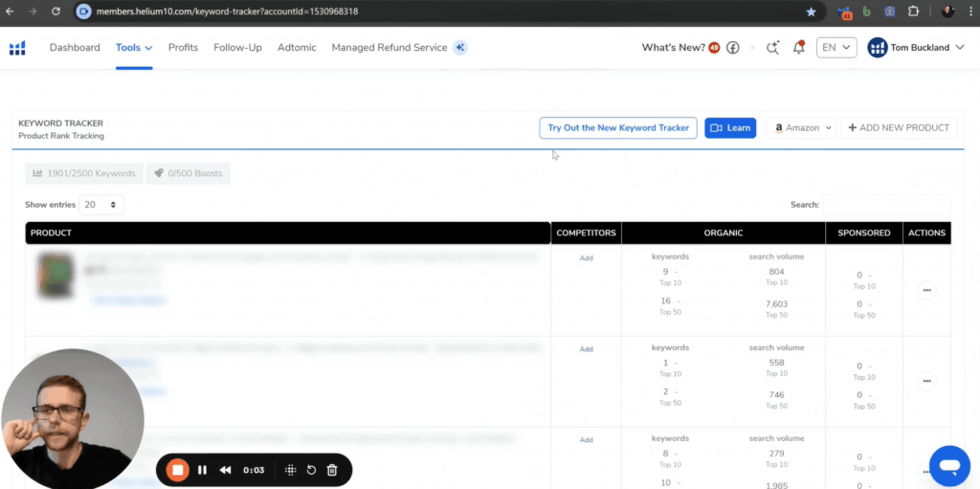Click the webcam bubble overlay
The width and height of the screenshot is (980, 489).
73,418
